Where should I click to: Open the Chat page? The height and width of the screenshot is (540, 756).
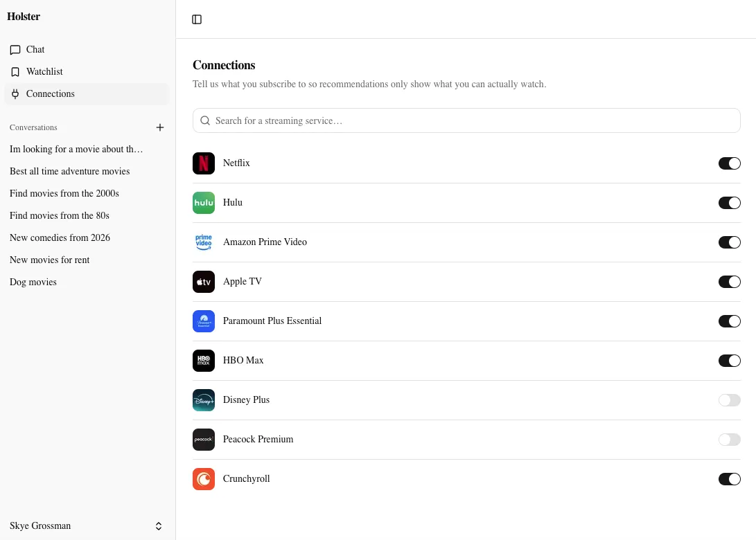pos(87,50)
